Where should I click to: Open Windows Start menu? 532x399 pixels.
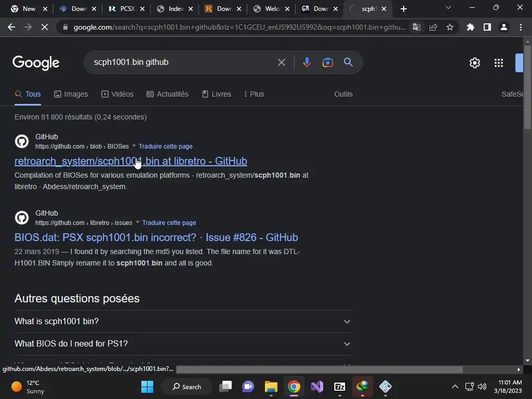[147, 387]
